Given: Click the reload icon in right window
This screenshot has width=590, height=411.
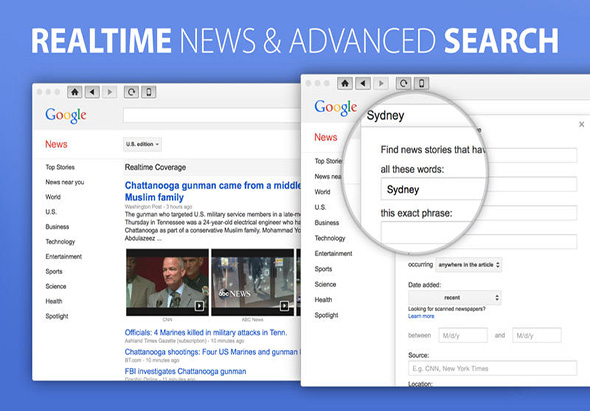Looking at the screenshot, I should [403, 83].
